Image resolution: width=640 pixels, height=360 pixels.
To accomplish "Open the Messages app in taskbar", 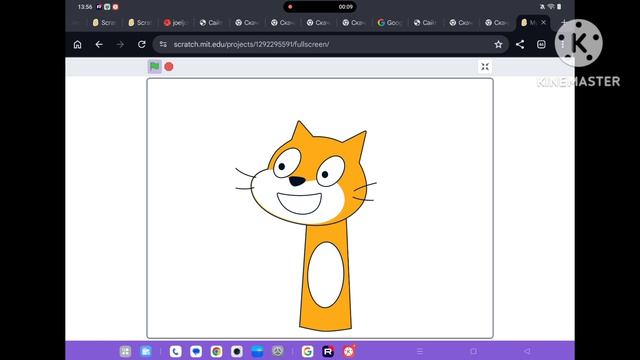I will tap(196, 351).
